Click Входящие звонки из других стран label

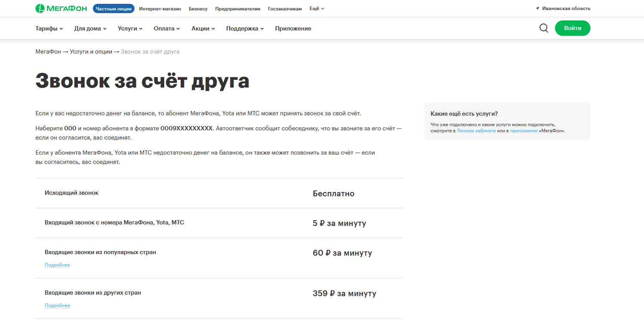tap(93, 293)
